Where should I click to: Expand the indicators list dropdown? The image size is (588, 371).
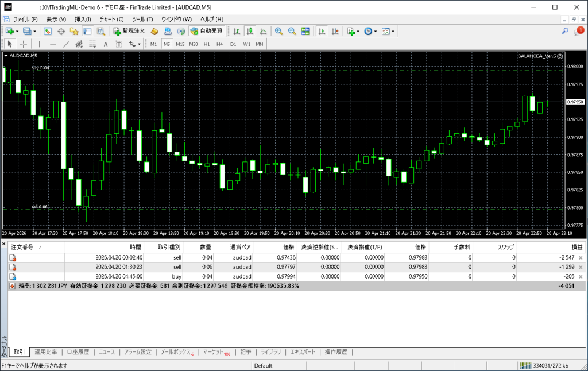pyautogui.click(x=358, y=31)
